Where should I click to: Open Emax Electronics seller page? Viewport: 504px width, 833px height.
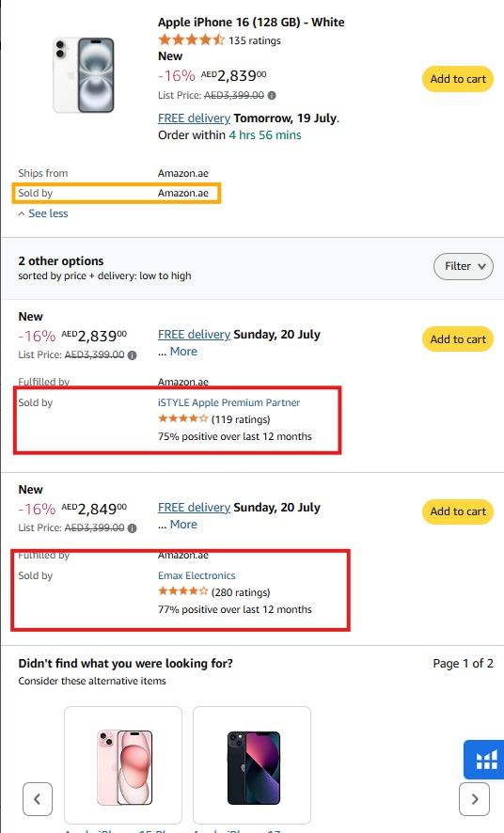coord(197,575)
